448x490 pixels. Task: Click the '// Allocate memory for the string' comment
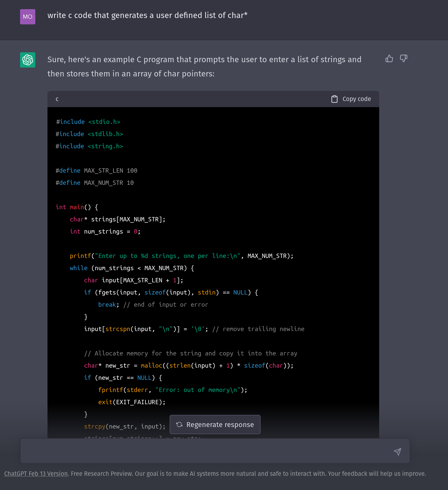click(191, 353)
